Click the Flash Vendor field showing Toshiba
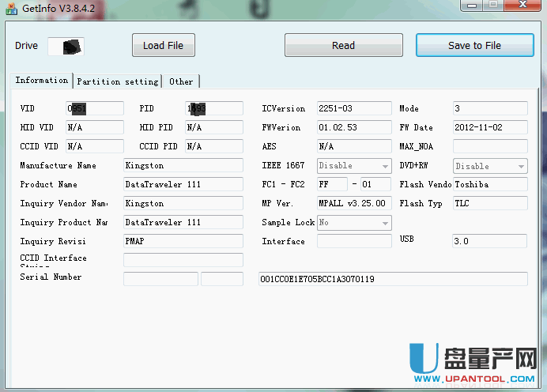547x392 pixels. pyautogui.click(x=489, y=184)
